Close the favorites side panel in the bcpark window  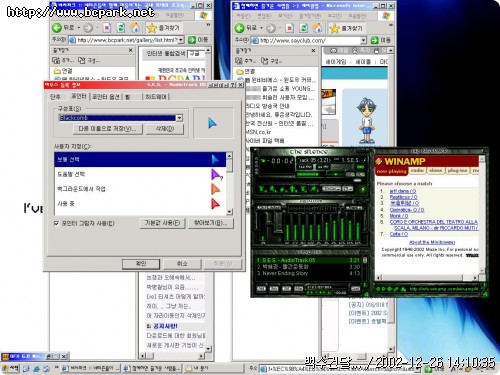click(131, 50)
